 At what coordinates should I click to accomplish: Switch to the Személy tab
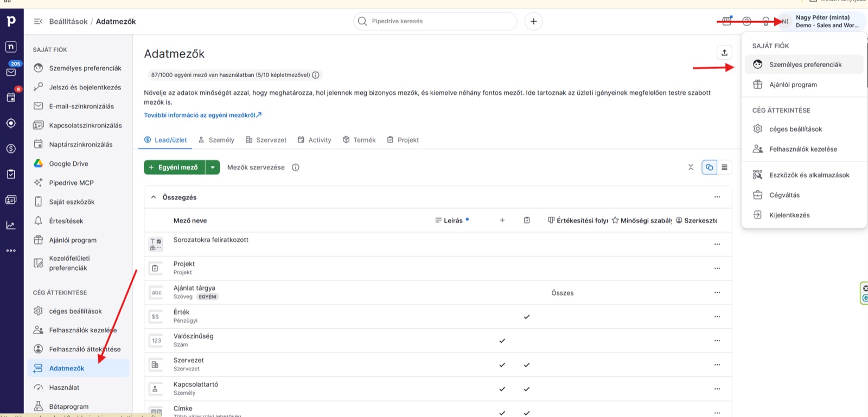(216, 140)
